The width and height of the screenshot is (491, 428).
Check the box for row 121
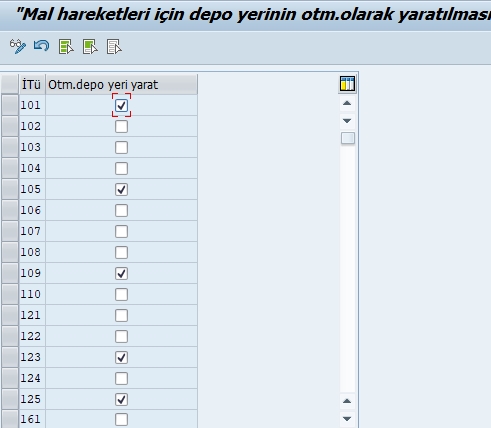coord(121,316)
